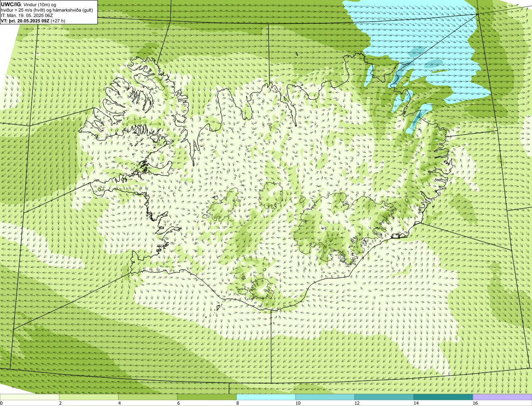Click the purple above-16 m/s legend swatch
This screenshot has width=532, height=406.
[502, 397]
